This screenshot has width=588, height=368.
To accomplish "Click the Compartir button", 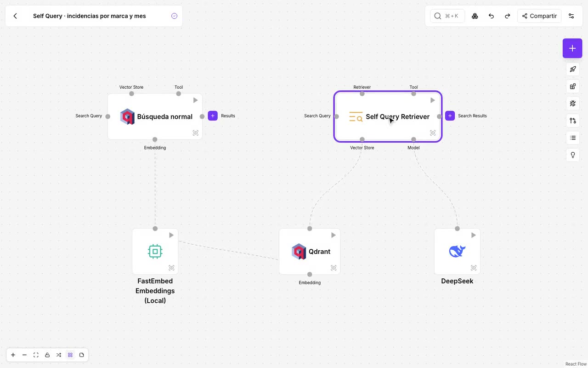I will coord(539,16).
